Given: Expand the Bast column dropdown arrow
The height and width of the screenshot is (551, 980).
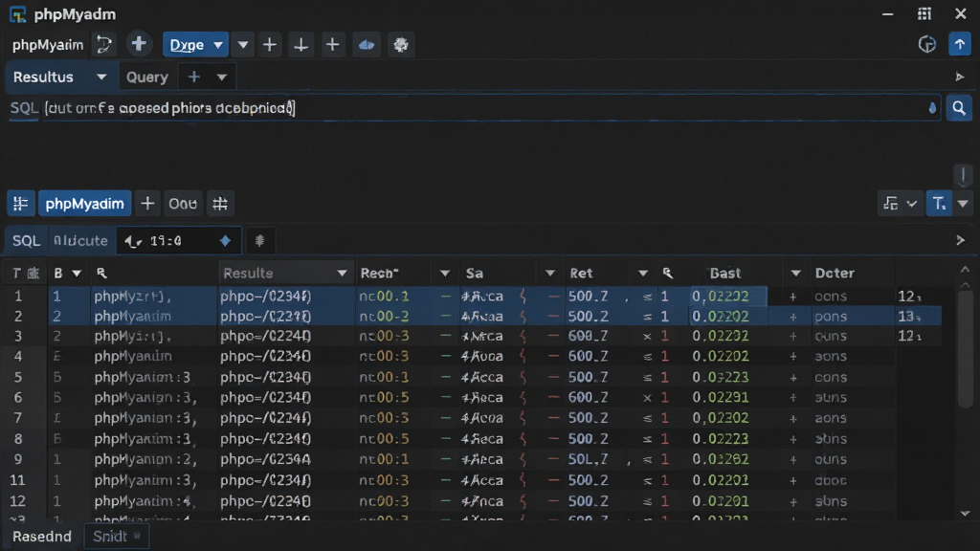Looking at the screenshot, I should (x=795, y=273).
